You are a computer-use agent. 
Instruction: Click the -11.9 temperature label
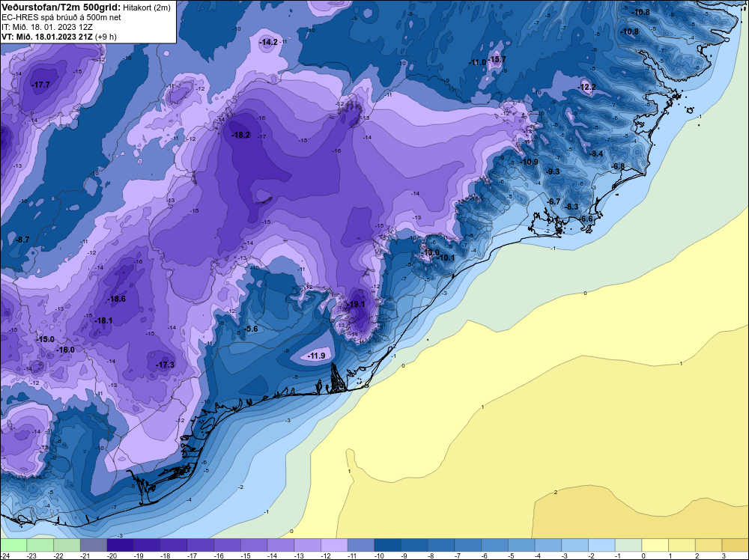coord(316,356)
